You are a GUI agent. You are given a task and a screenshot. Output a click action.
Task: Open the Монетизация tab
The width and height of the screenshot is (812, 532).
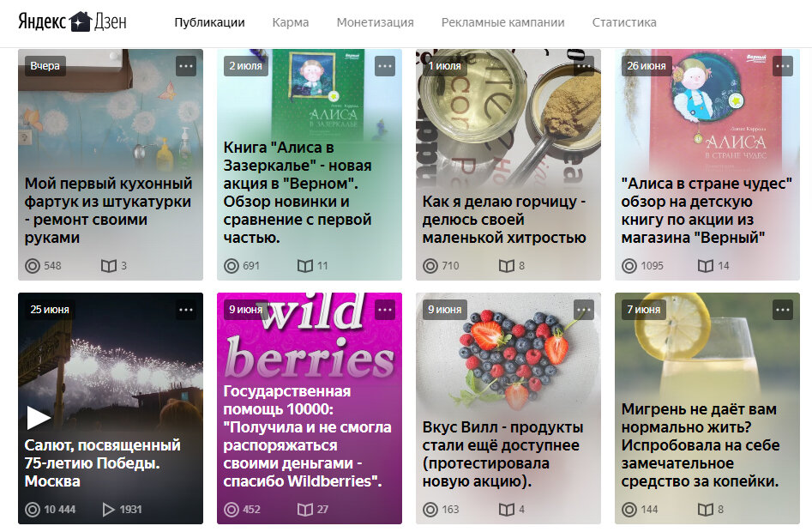pyautogui.click(x=375, y=22)
